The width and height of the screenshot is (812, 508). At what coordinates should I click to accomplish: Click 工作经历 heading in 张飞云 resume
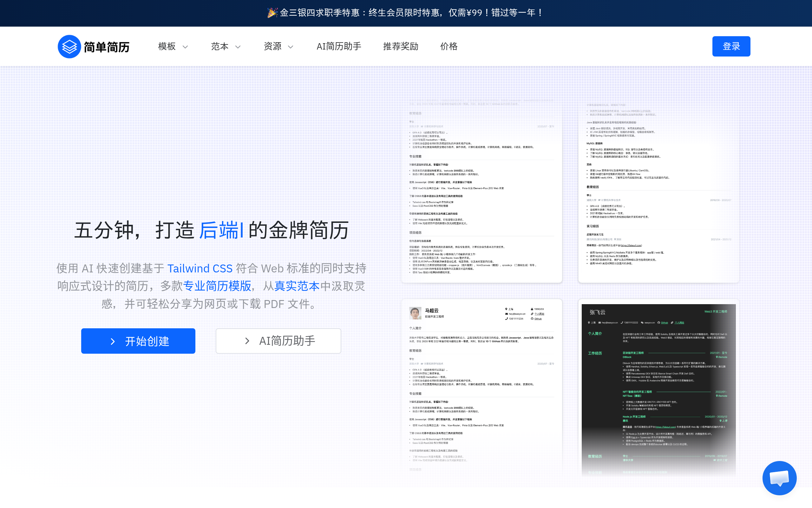coord(595,353)
